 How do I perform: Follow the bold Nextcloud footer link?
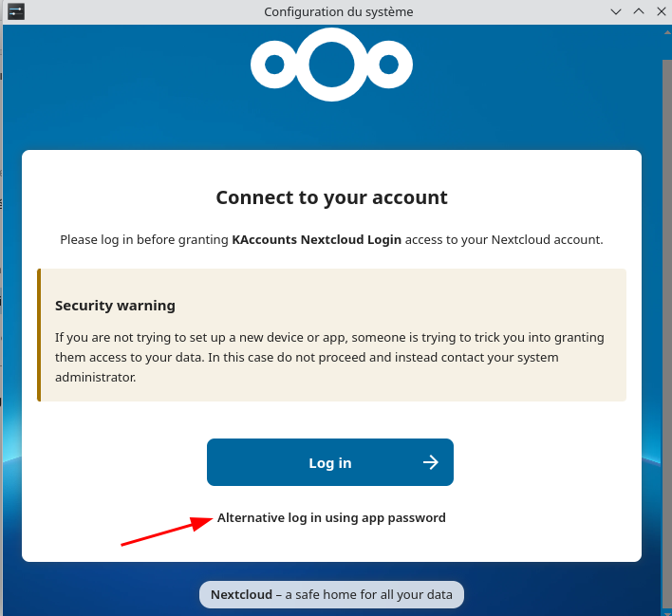click(241, 595)
